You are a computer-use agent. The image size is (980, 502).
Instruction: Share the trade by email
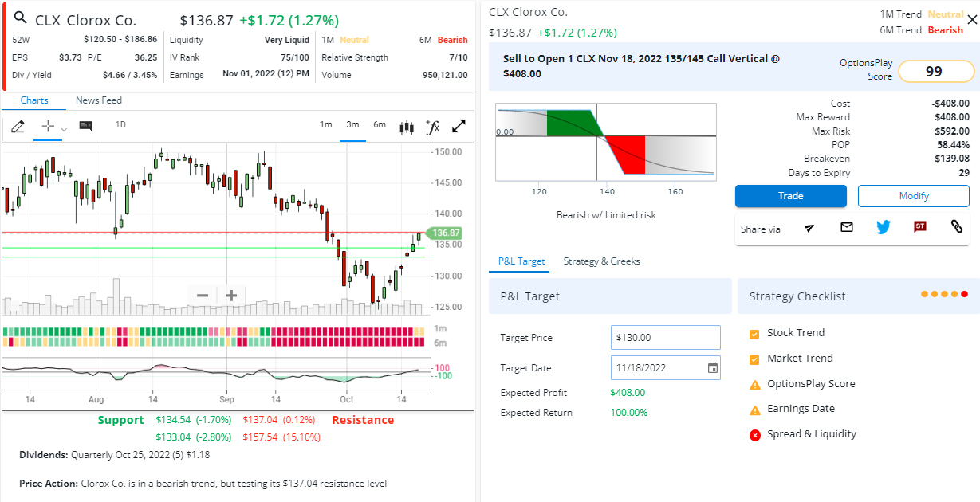pyautogui.click(x=847, y=228)
